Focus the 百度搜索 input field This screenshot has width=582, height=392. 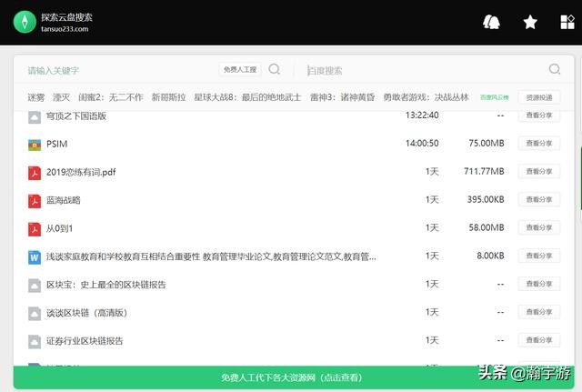pos(425,70)
